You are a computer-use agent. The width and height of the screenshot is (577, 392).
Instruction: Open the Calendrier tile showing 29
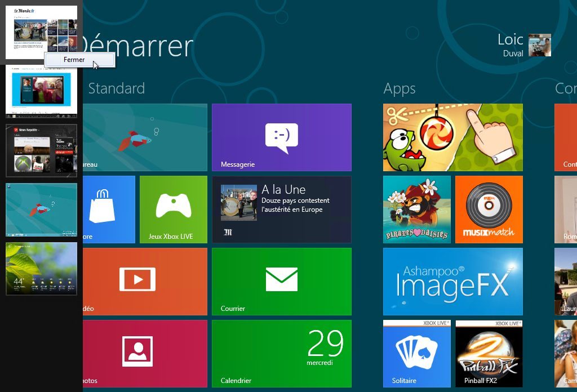click(x=281, y=353)
